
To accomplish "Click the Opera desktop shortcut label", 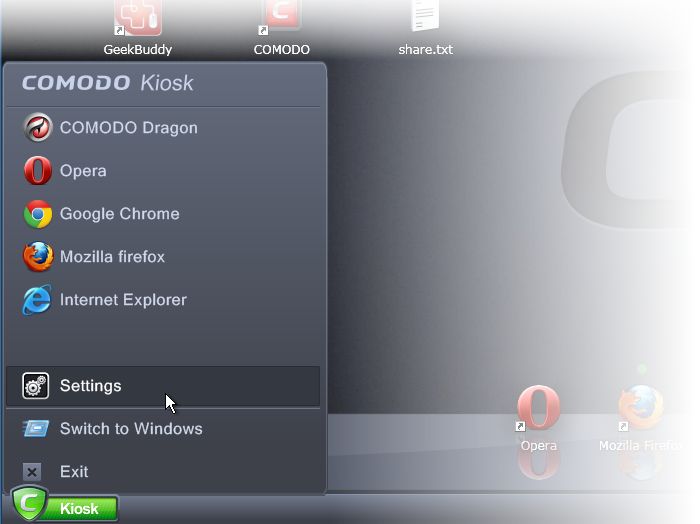I will tap(538, 445).
